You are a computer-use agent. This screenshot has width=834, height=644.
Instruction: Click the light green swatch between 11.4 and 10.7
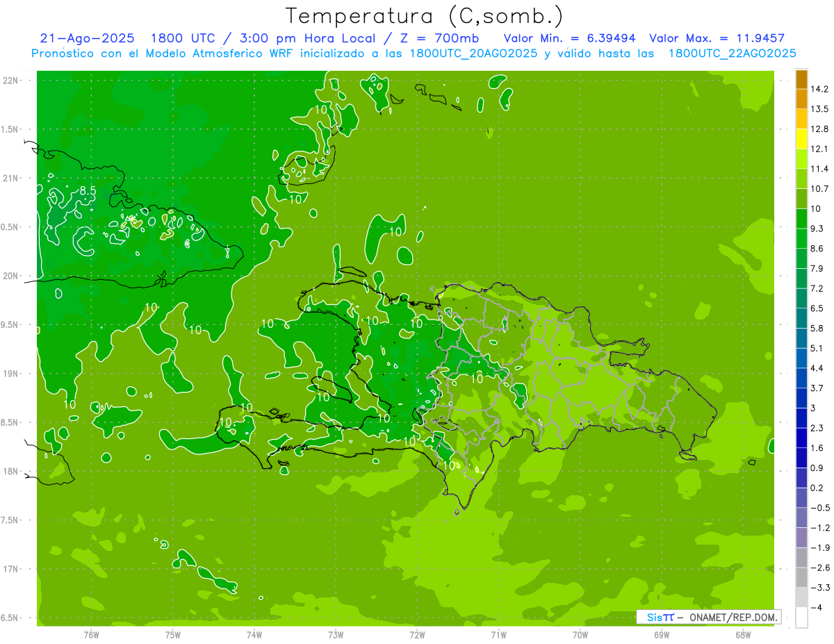(801, 179)
